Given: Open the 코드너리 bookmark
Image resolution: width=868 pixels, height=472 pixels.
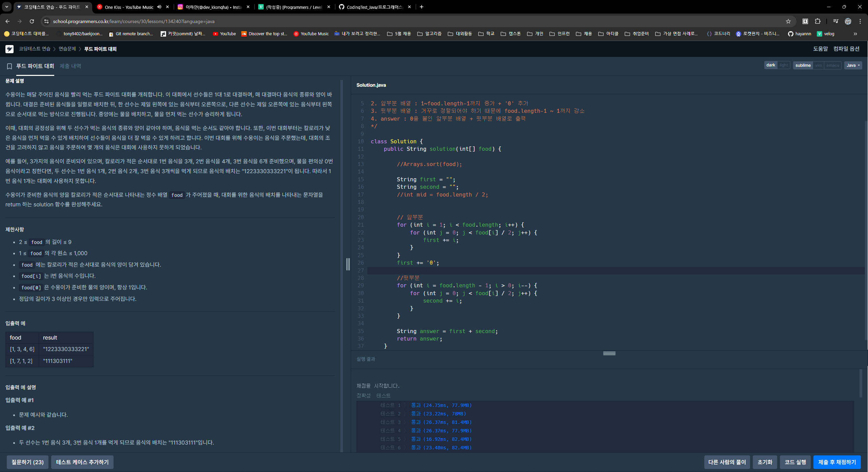Looking at the screenshot, I should [x=718, y=34].
